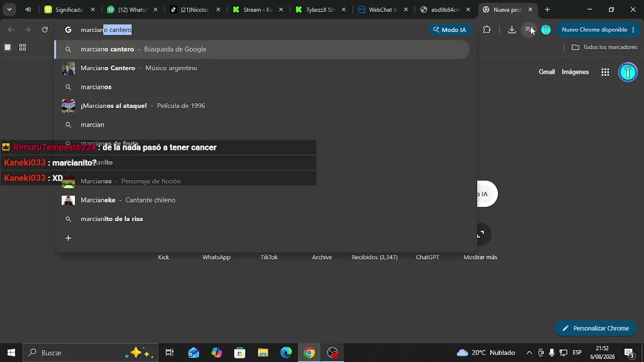
Task: Open the OBS icon on the taskbar
Action: coord(333,353)
